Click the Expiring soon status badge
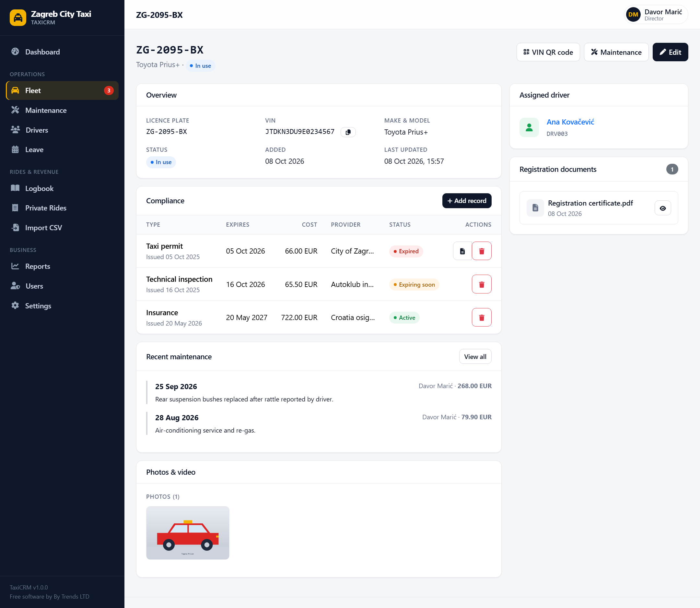Screen dimensions: 700x608 [414, 285]
